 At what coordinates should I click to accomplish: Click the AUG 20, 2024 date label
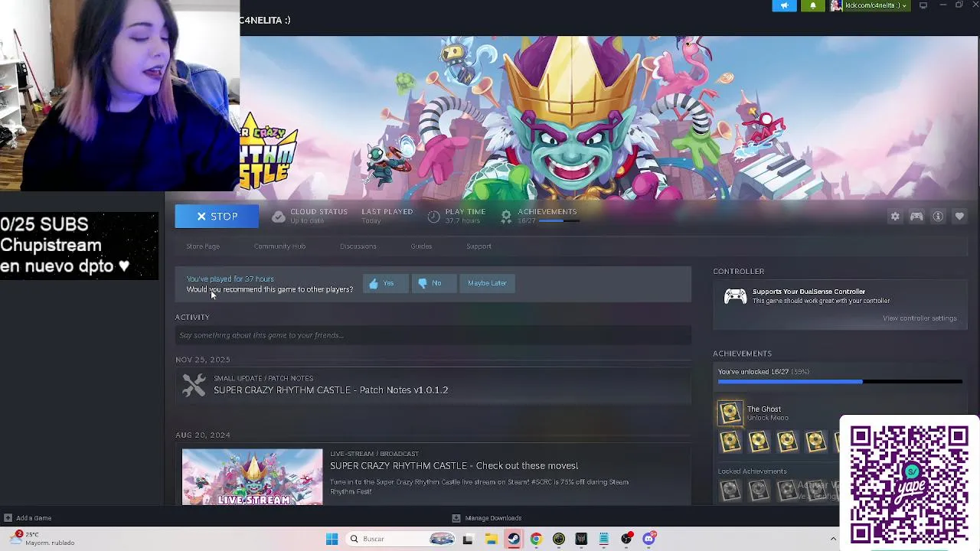coord(202,435)
